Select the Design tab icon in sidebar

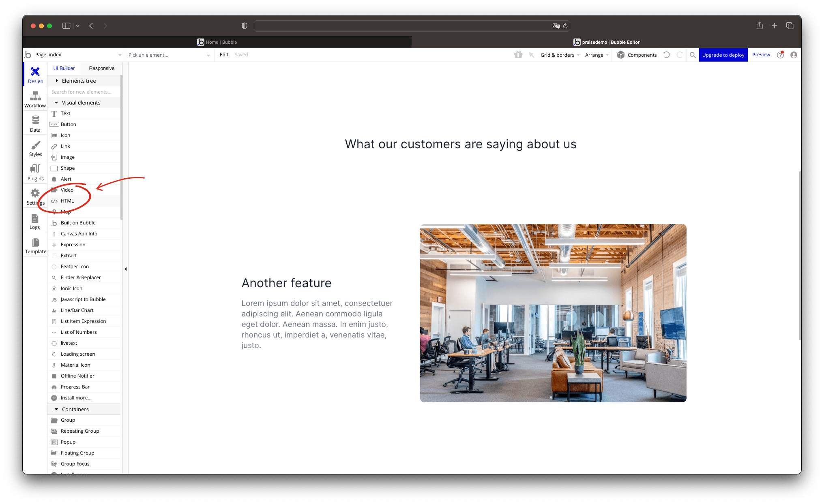[35, 75]
